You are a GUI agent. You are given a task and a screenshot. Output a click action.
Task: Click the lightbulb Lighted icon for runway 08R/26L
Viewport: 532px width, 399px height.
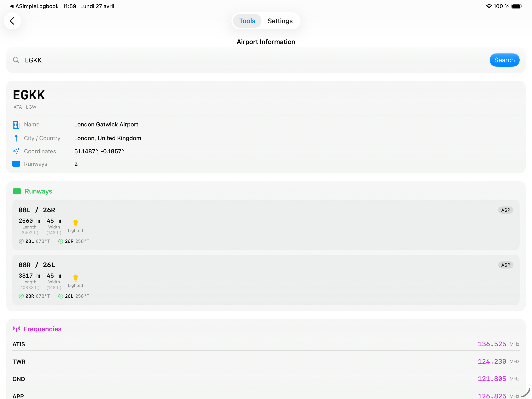click(76, 278)
